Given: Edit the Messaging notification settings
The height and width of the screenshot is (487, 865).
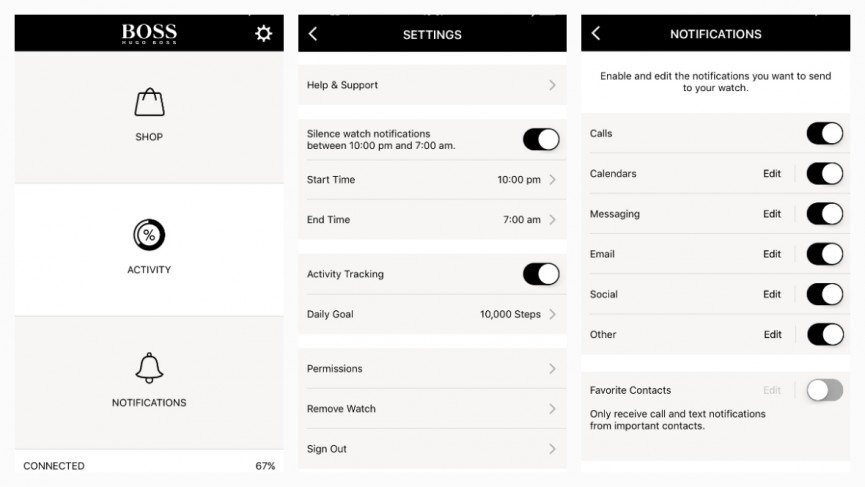Looking at the screenshot, I should 772,214.
